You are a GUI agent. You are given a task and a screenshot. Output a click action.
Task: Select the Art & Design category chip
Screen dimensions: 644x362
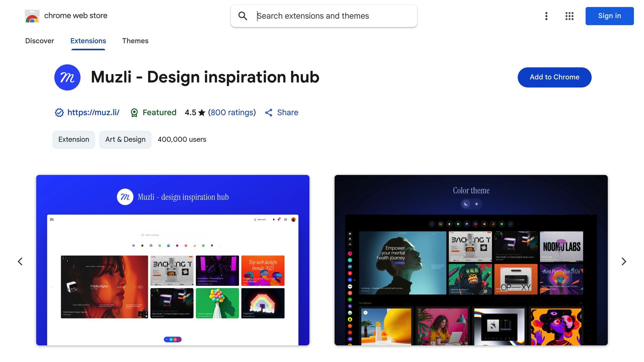[125, 140]
